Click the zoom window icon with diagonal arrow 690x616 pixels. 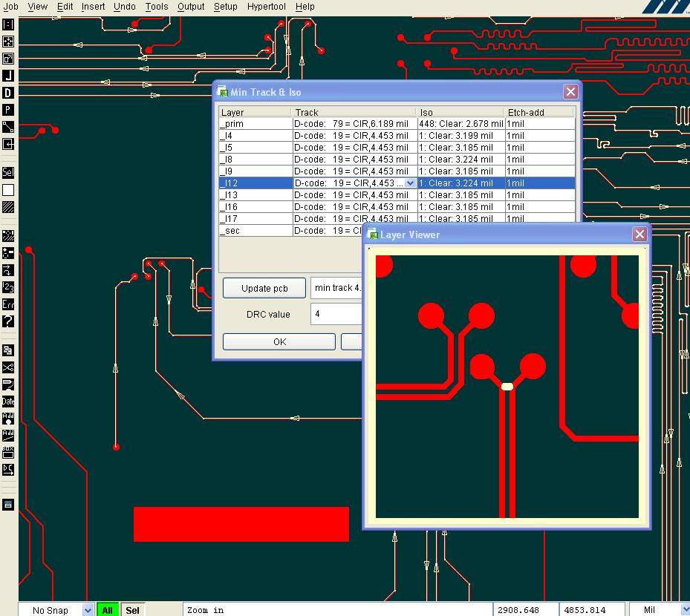(8, 59)
